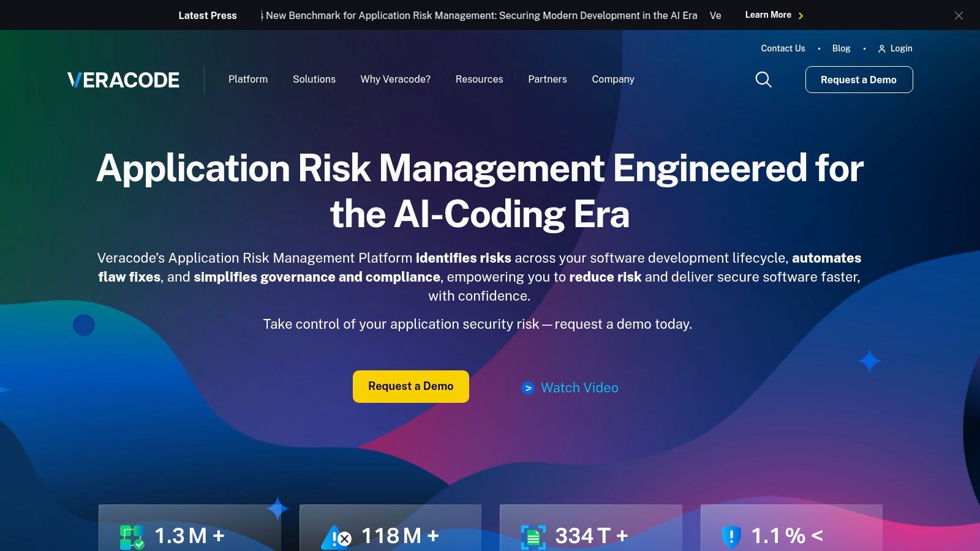Open the Contact Us link
Image resolution: width=980 pixels, height=551 pixels.
(783, 48)
